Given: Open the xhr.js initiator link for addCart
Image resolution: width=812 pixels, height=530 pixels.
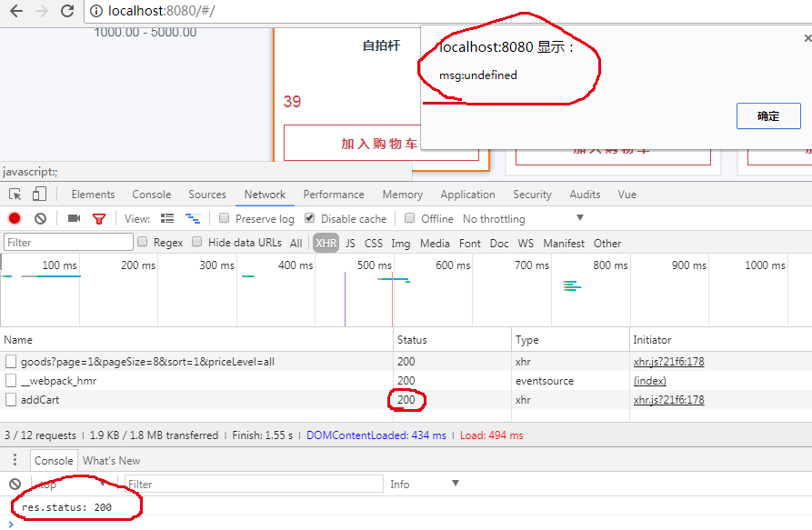Looking at the screenshot, I should (668, 400).
